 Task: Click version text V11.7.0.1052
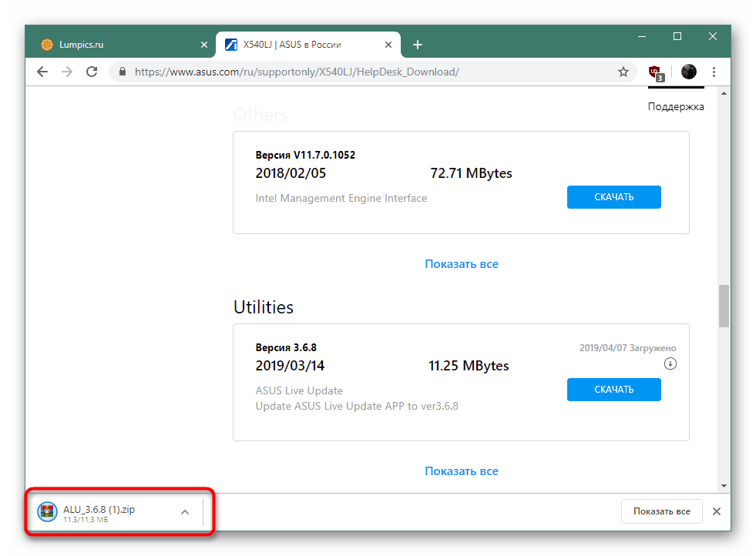[x=324, y=155]
